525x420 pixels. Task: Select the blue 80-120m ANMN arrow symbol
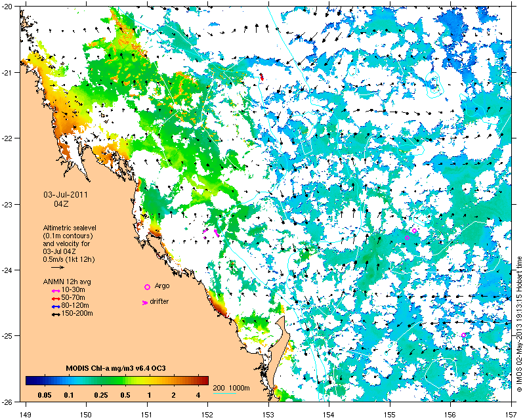tap(56, 306)
